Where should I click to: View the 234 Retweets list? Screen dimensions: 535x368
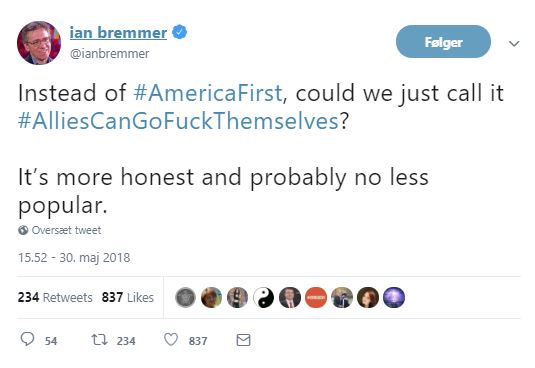click(x=55, y=297)
